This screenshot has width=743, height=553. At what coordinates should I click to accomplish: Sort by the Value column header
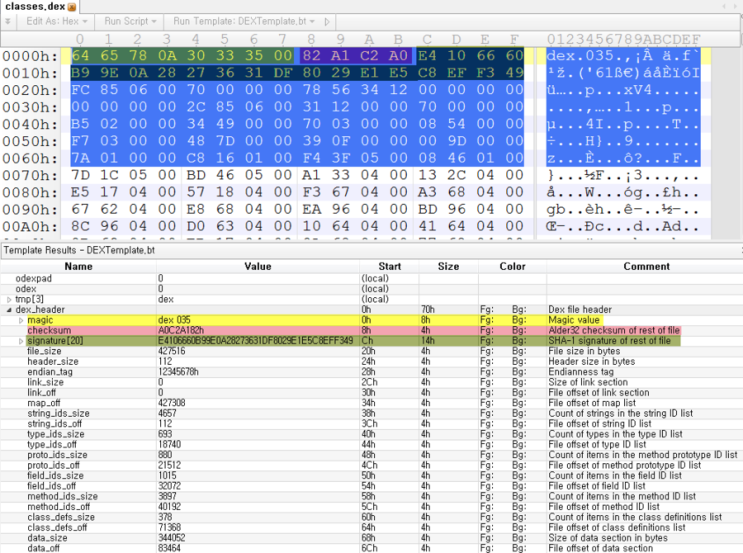258,266
